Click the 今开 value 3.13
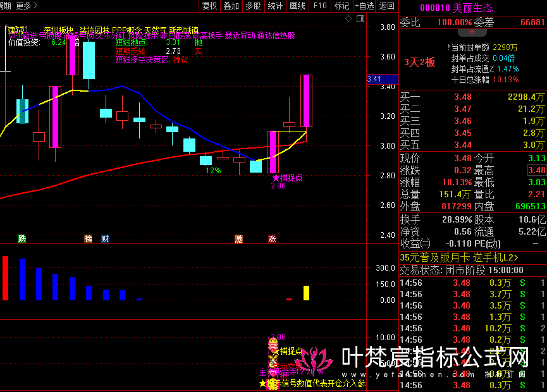The width and height of the screenshot is (547, 392). pyautogui.click(x=536, y=158)
